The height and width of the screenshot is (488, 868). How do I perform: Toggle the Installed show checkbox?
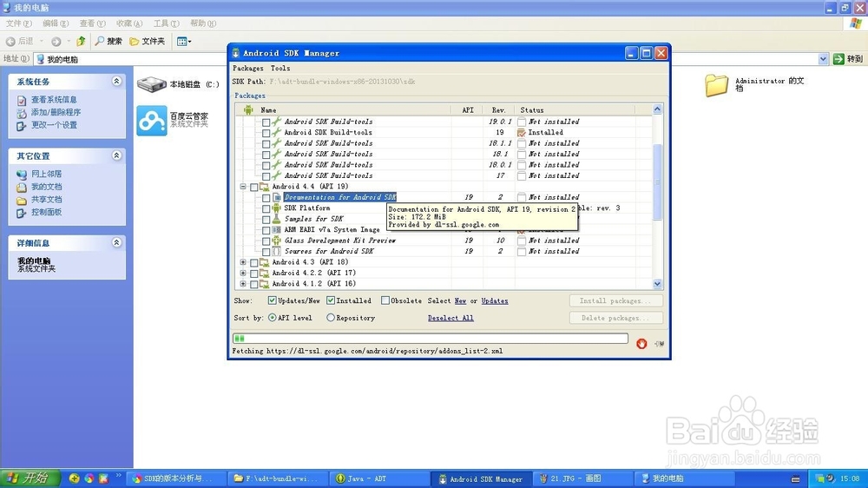click(331, 300)
